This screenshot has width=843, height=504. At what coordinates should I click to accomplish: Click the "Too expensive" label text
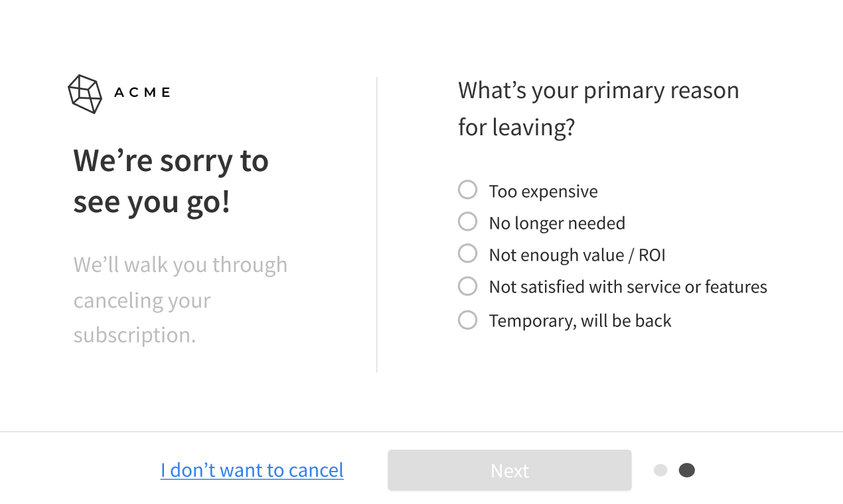click(x=543, y=192)
